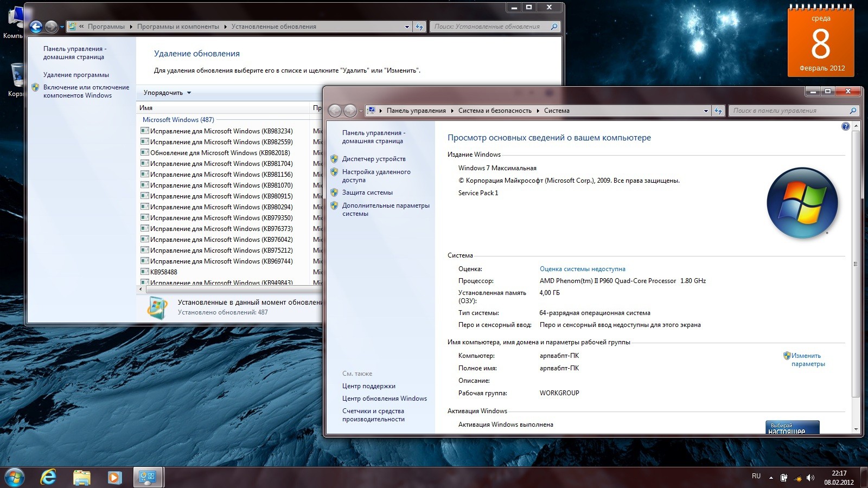The image size is (868, 488).
Task: Select update KB983234 row
Action: coord(222,131)
